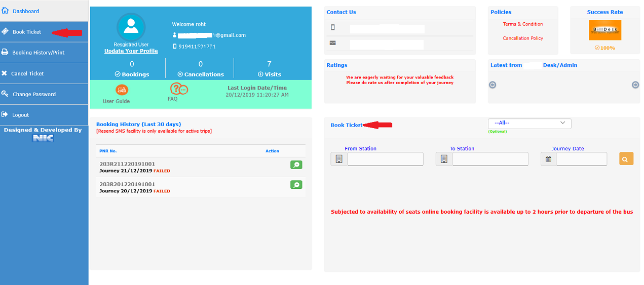Open the FAQ icon
The image size is (644, 285).
pyautogui.click(x=178, y=89)
